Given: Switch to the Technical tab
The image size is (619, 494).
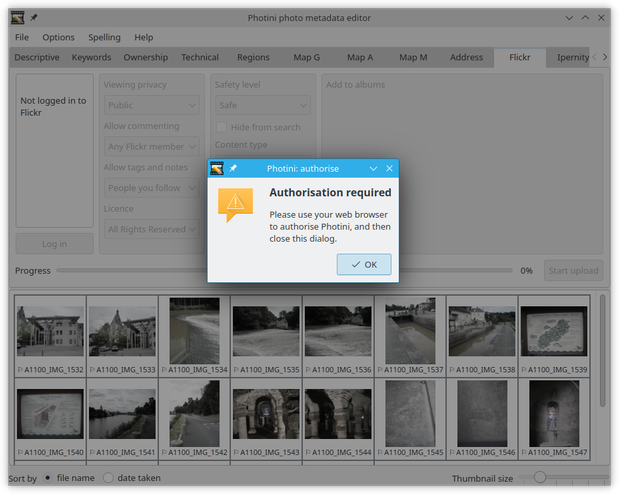Looking at the screenshot, I should click(x=200, y=57).
